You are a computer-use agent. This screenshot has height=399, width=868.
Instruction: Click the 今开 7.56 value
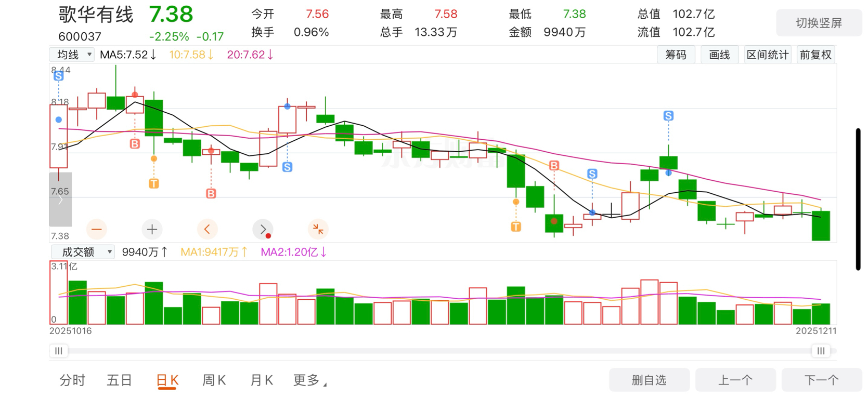tap(317, 14)
